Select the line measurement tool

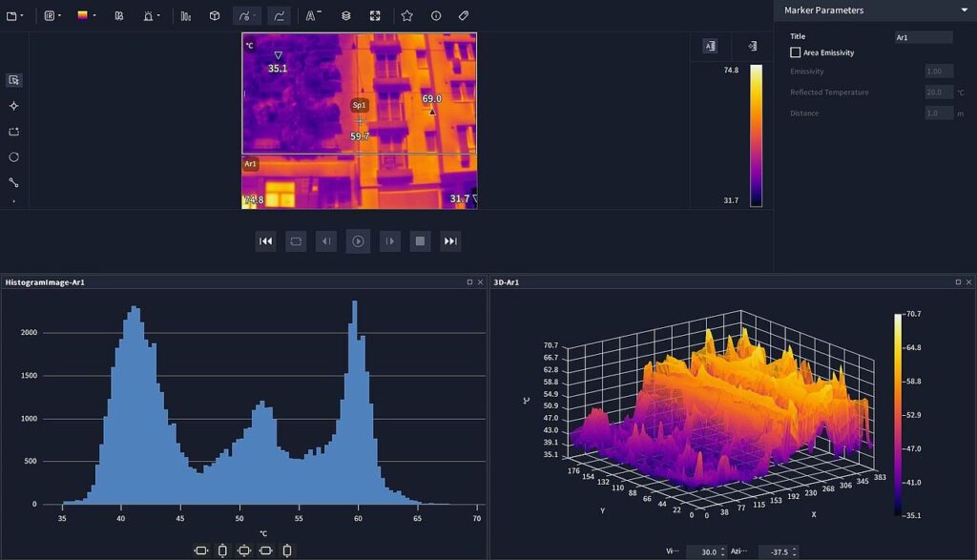13,182
